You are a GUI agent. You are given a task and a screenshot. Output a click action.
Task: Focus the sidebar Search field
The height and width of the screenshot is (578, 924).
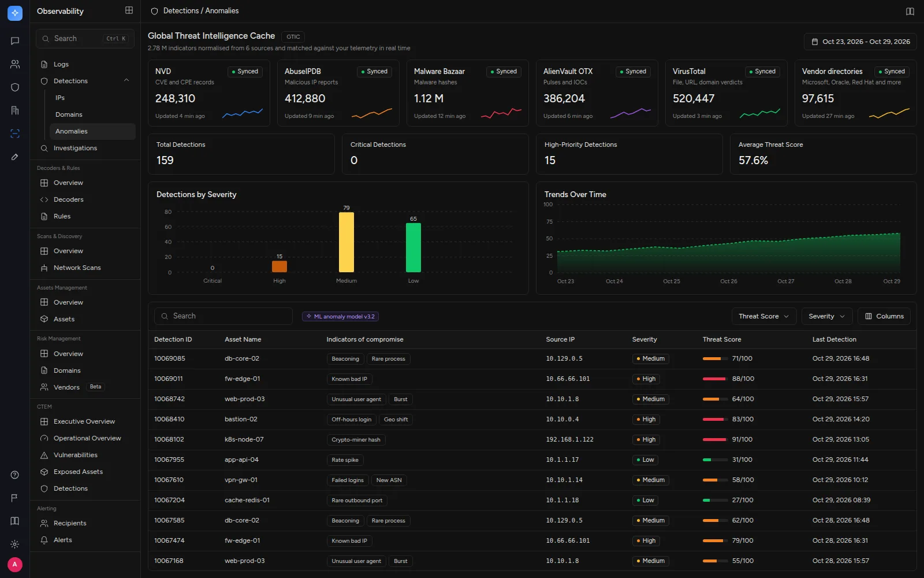(x=85, y=39)
